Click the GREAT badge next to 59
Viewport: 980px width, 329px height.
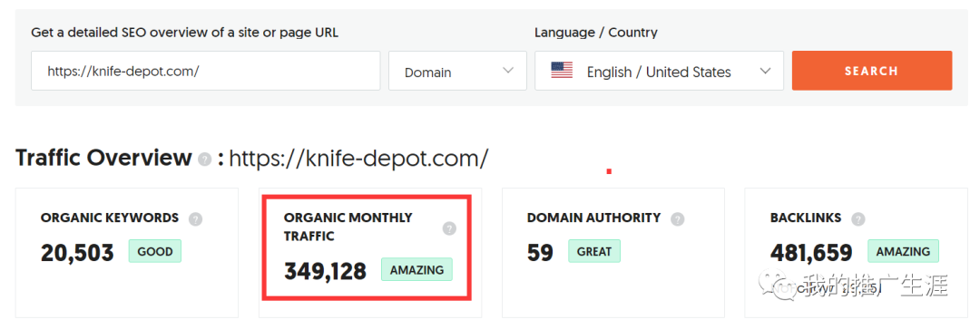(594, 252)
